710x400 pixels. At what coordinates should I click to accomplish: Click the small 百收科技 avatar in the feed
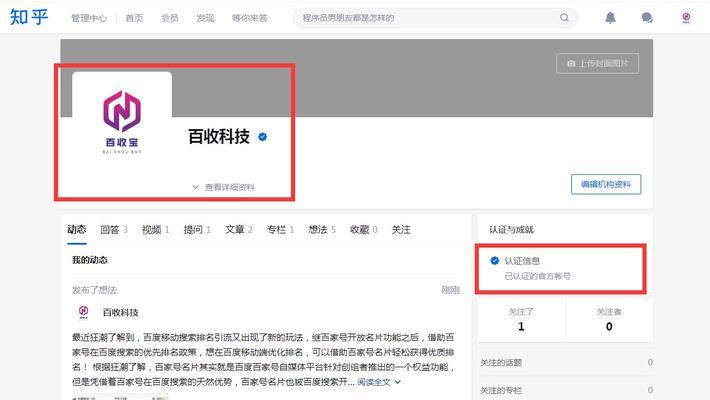pos(83,312)
